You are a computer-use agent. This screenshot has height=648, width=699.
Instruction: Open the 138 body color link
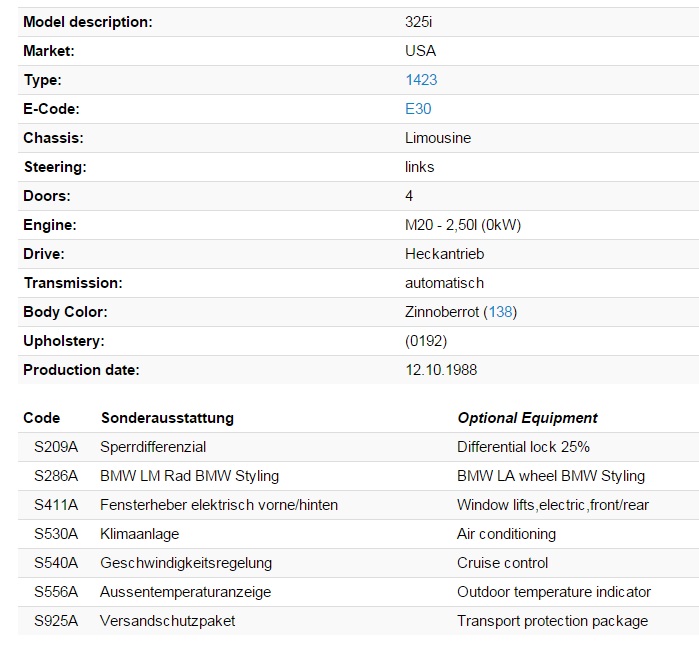(x=500, y=312)
